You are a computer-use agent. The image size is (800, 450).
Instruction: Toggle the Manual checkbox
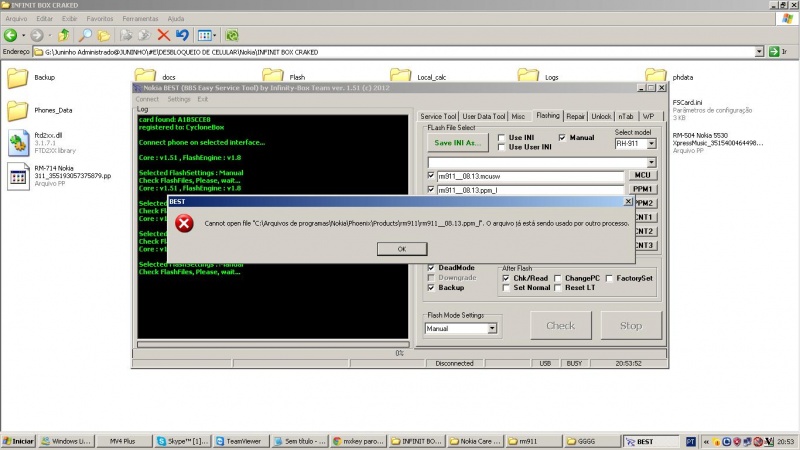pyautogui.click(x=562, y=138)
